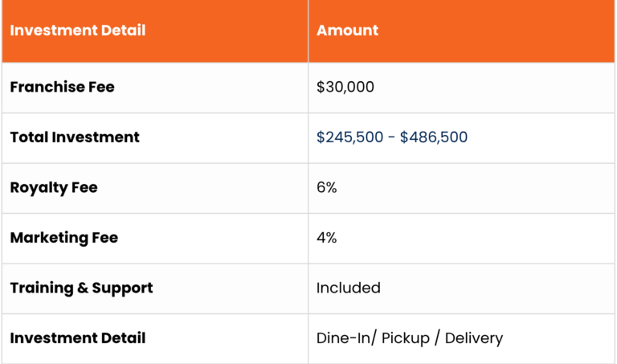Select the Total Investment row label

tap(75, 137)
